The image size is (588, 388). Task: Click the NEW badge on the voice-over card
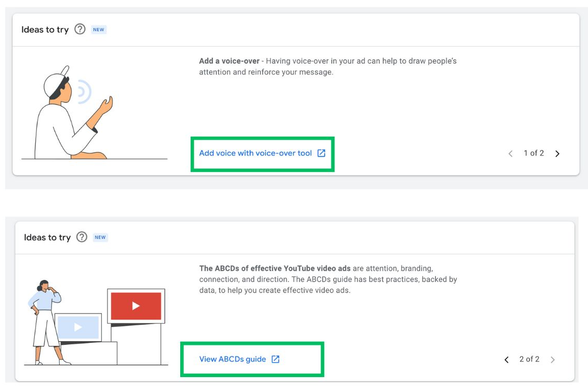[99, 30]
